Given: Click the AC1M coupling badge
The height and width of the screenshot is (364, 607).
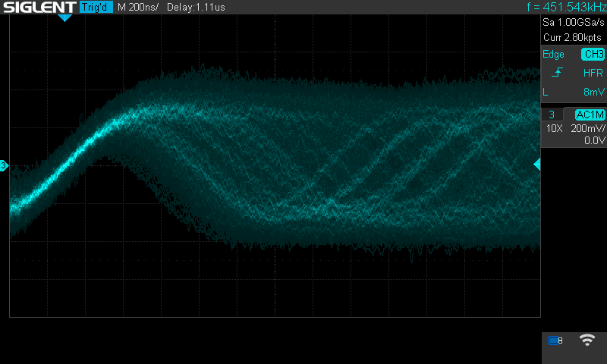Looking at the screenshot, I should 590,115.
